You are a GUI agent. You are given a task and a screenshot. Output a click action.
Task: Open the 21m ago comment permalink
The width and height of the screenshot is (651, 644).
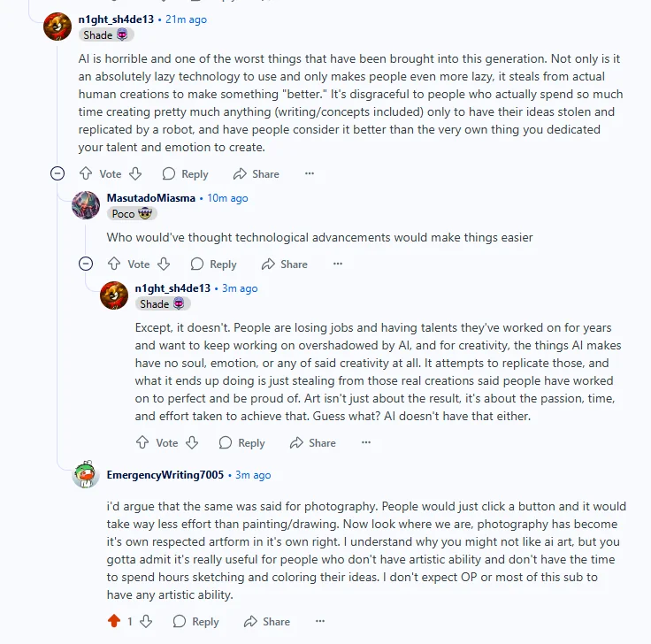186,19
